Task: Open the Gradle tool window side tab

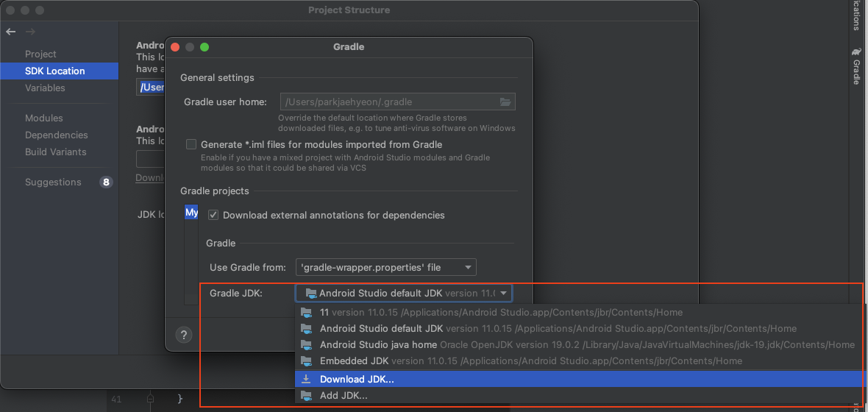Action: pyautogui.click(x=855, y=66)
